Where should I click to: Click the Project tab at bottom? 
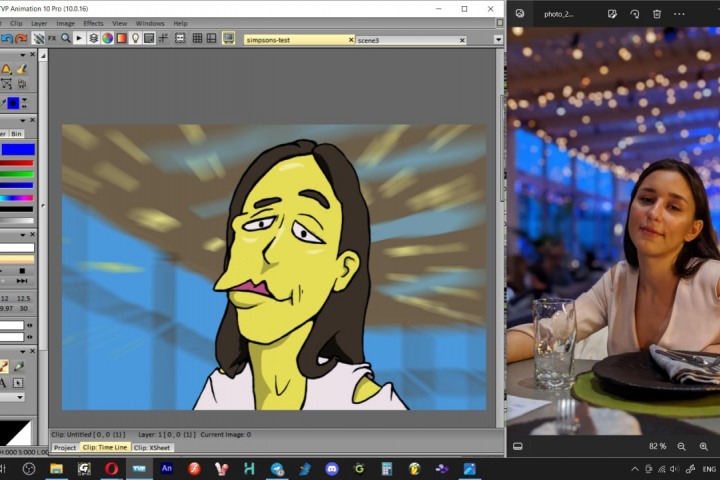[x=65, y=447]
